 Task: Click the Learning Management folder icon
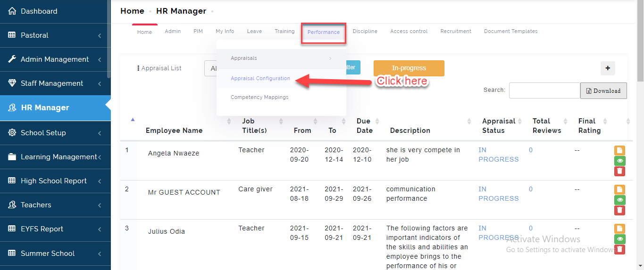point(12,157)
